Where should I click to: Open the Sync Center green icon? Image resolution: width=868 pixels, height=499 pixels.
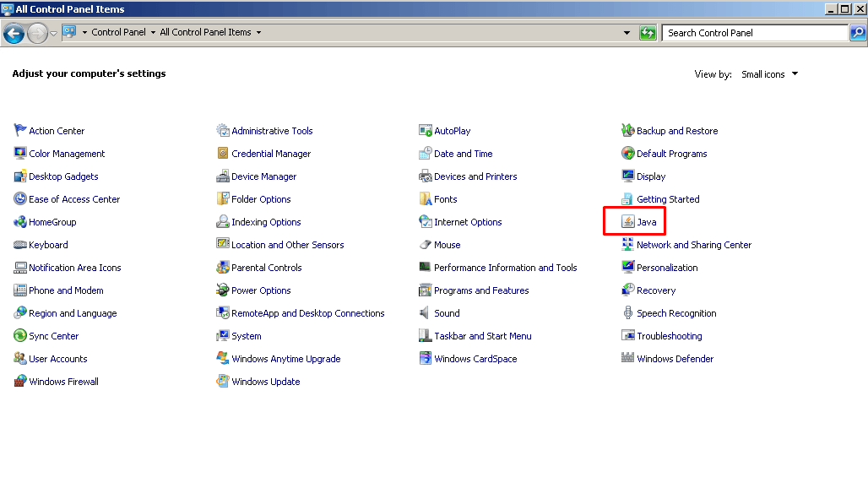[20, 335]
